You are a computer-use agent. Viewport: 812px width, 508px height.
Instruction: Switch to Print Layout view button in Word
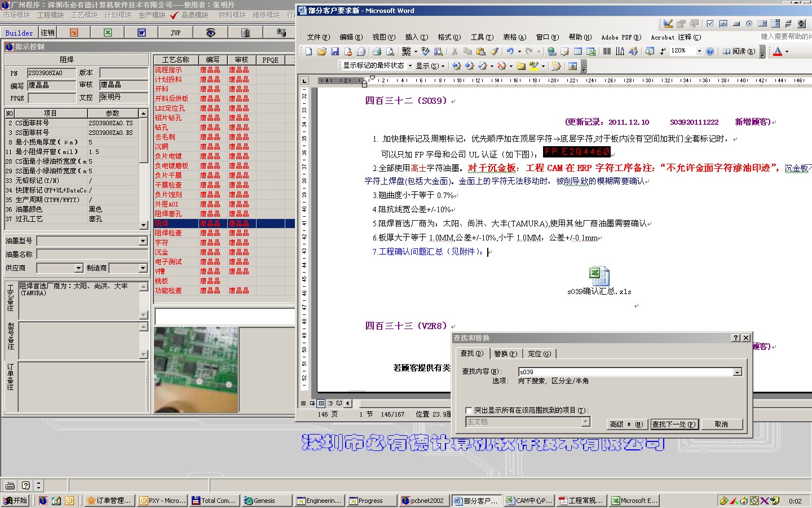321,403
